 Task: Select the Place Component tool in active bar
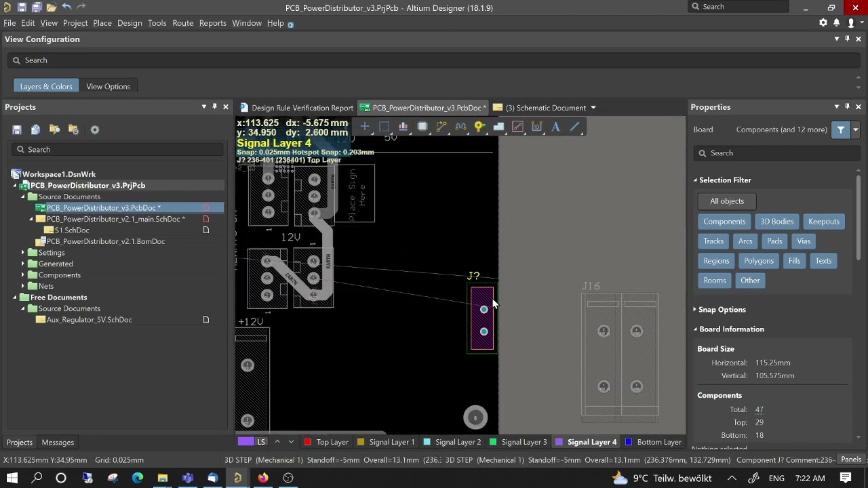422,127
